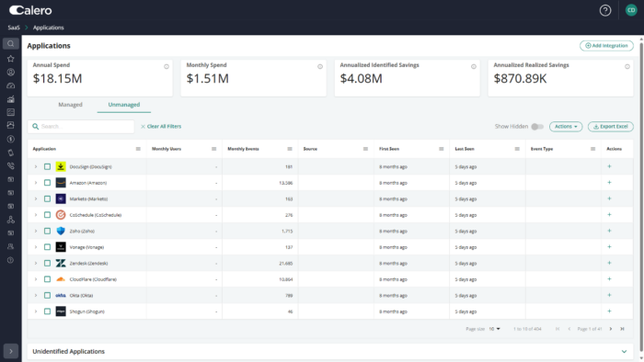The width and height of the screenshot is (644, 362).
Task: Check the Zoho row checkbox
Action: [47, 231]
